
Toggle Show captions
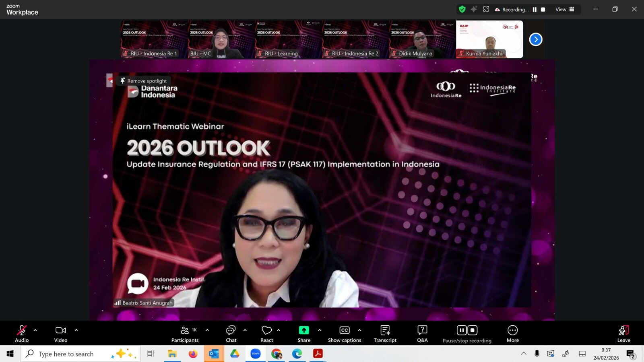345,334
